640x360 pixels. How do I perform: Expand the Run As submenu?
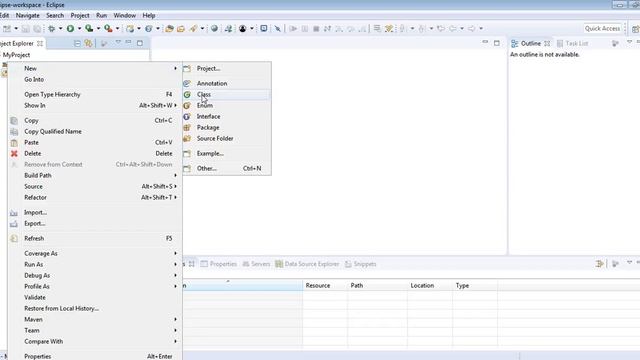(96, 264)
